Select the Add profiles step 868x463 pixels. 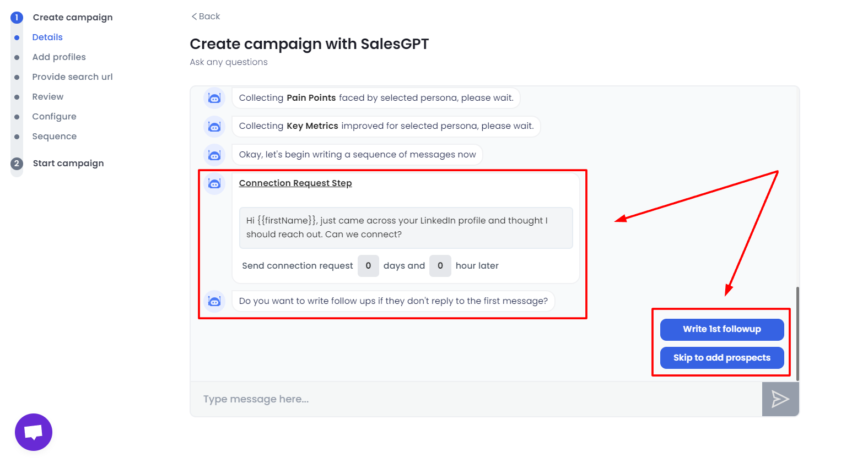(59, 57)
